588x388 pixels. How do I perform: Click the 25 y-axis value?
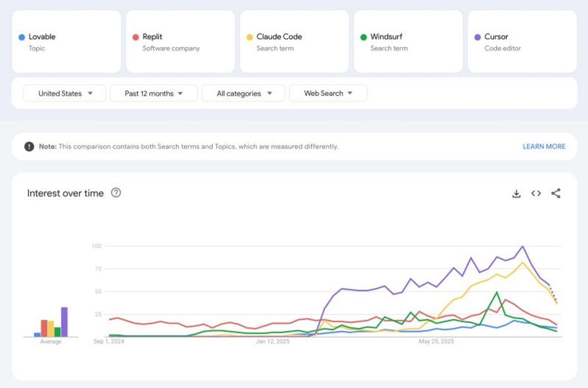coord(98,314)
